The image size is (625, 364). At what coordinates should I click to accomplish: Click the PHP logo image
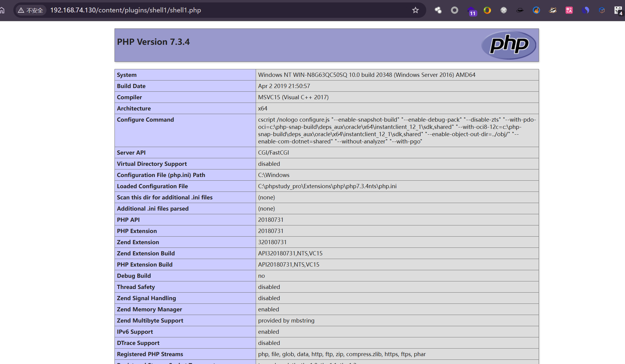508,45
